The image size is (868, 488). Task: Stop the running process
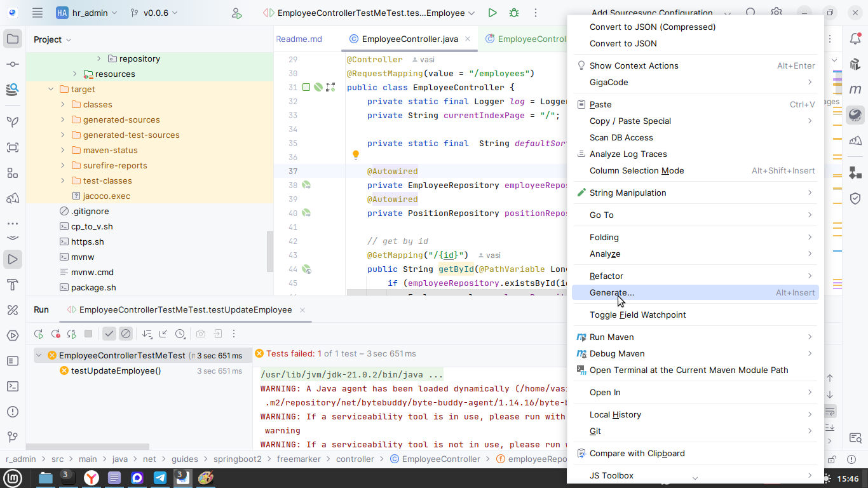coord(88,334)
